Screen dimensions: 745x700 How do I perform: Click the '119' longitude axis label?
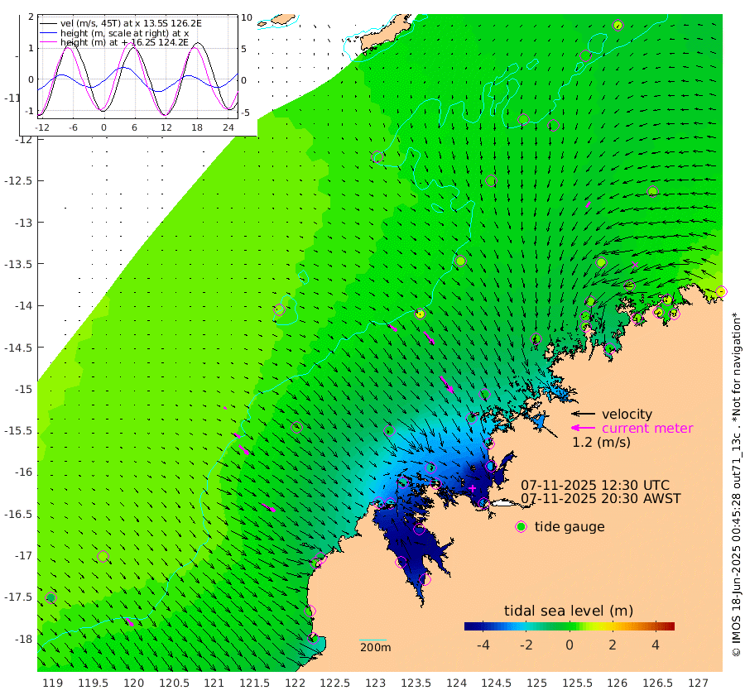pos(53,683)
